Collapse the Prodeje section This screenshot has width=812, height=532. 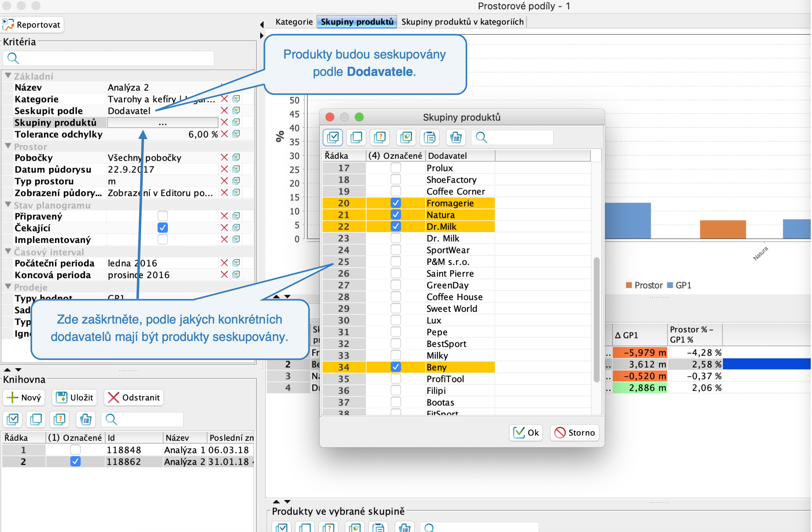click(8, 287)
